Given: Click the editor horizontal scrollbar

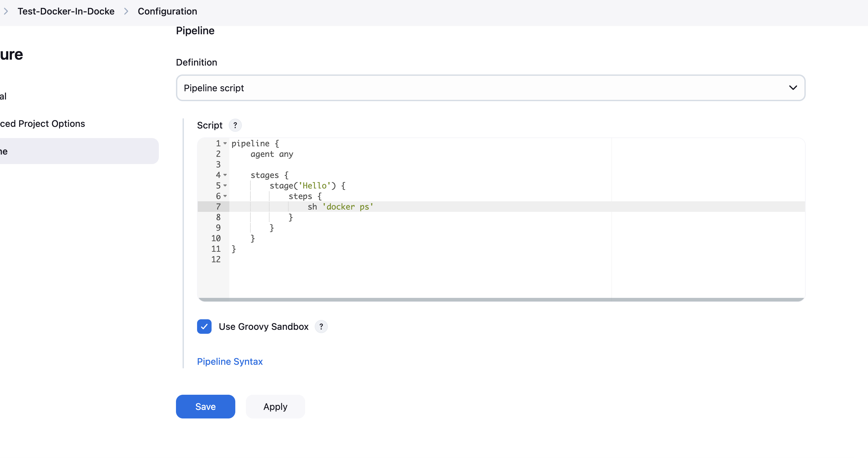Looking at the screenshot, I should point(501,299).
